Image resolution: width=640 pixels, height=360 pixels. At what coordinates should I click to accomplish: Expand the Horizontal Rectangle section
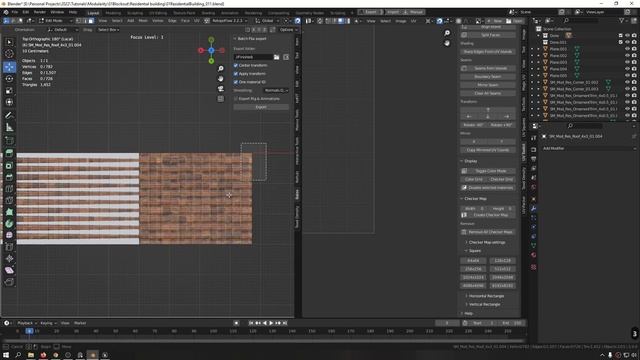click(486, 296)
